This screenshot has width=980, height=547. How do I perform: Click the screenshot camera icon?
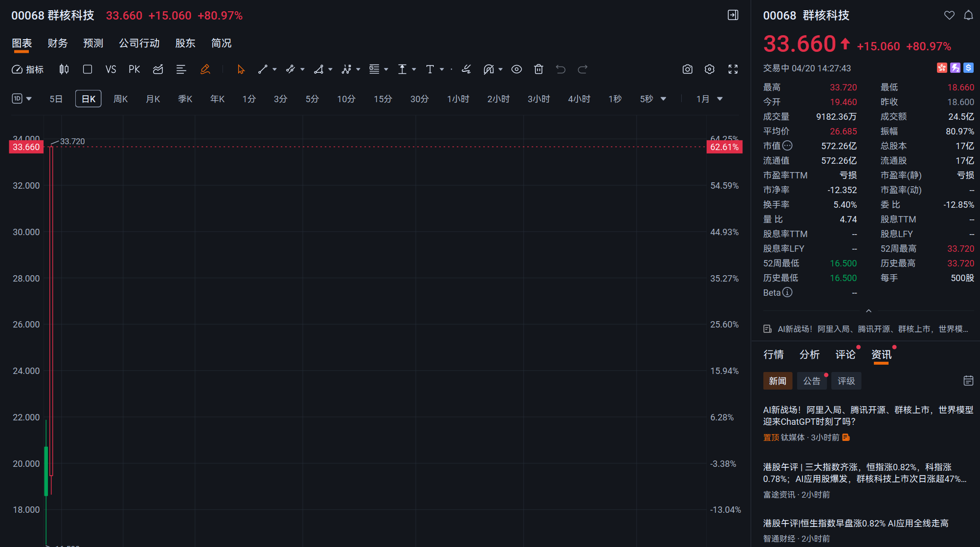(x=687, y=69)
